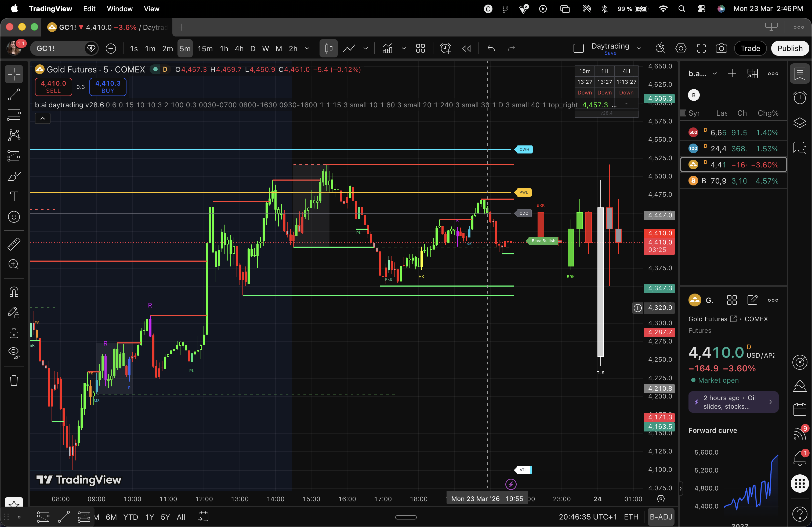Lock all drawing tools
This screenshot has width=812, height=527.
click(14, 333)
